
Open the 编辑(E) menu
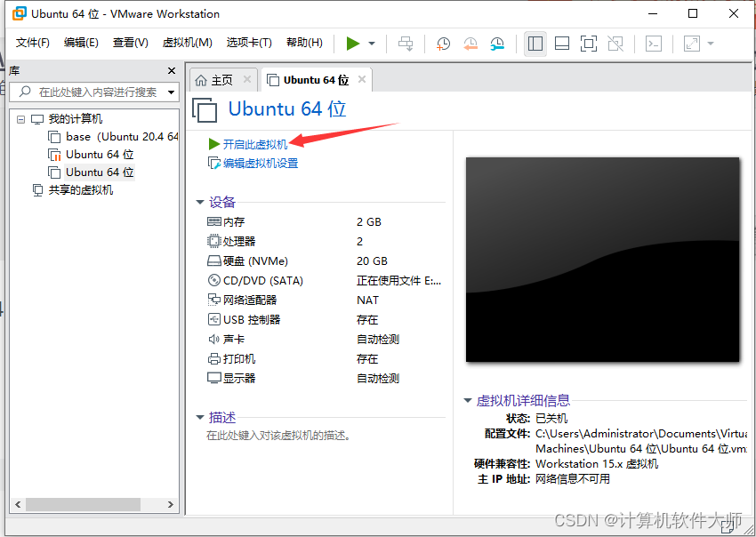pos(81,43)
